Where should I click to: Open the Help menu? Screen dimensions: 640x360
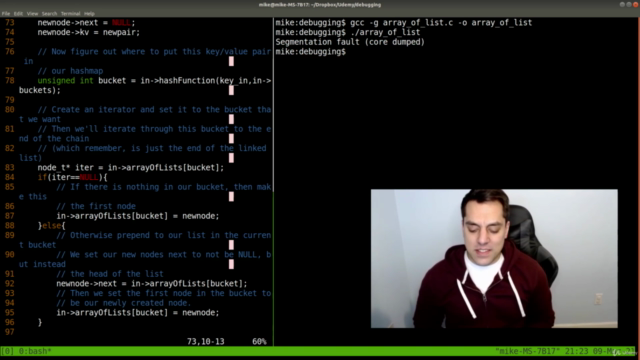tap(89, 13)
